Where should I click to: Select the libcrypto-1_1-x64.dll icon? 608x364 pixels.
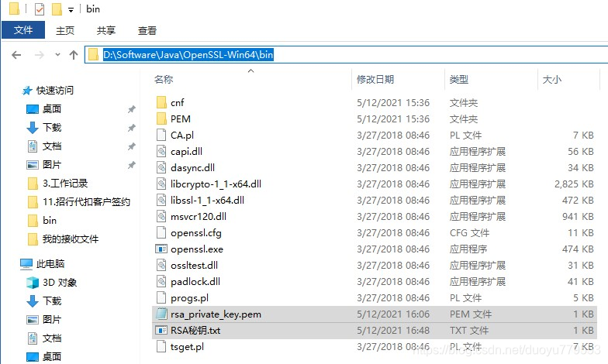(x=161, y=184)
